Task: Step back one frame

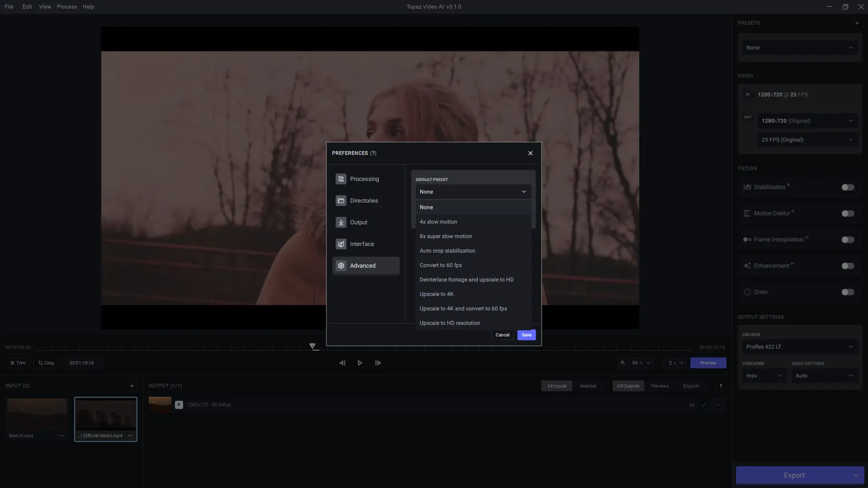Action: (342, 363)
